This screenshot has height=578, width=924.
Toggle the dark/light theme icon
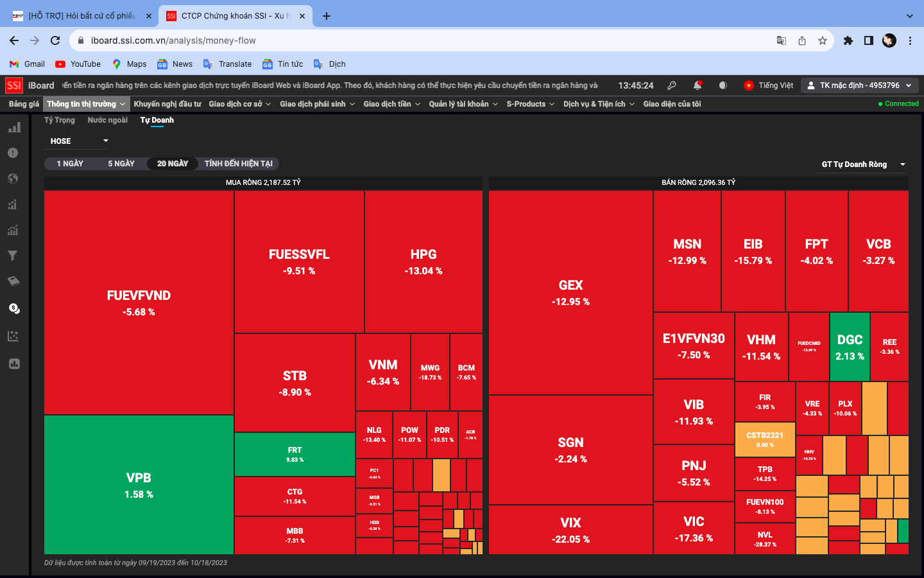pyautogui.click(x=723, y=85)
